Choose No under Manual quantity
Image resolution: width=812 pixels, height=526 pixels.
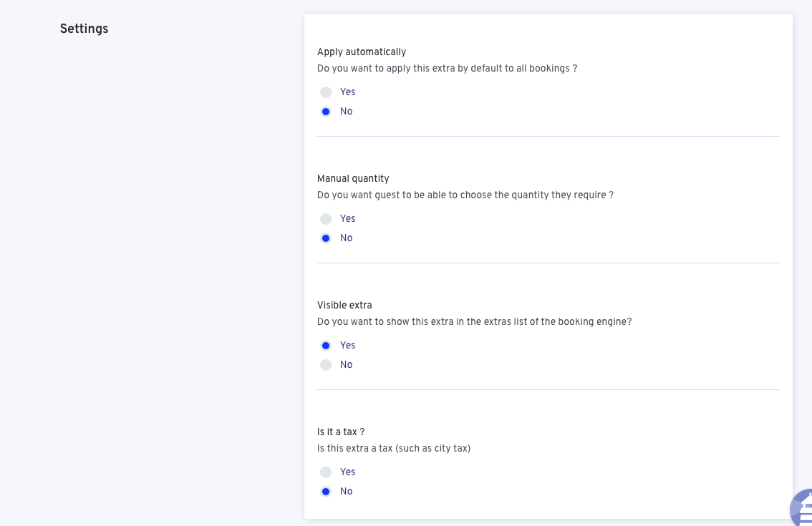tap(326, 238)
